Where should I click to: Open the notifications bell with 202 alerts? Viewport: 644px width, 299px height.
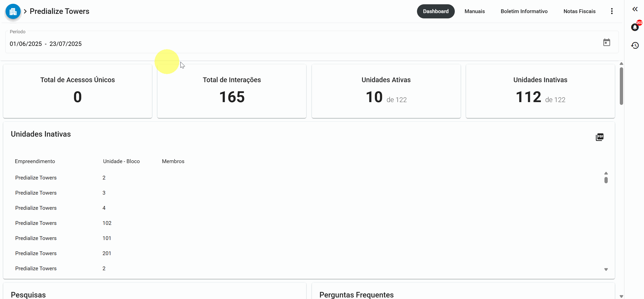(x=635, y=27)
